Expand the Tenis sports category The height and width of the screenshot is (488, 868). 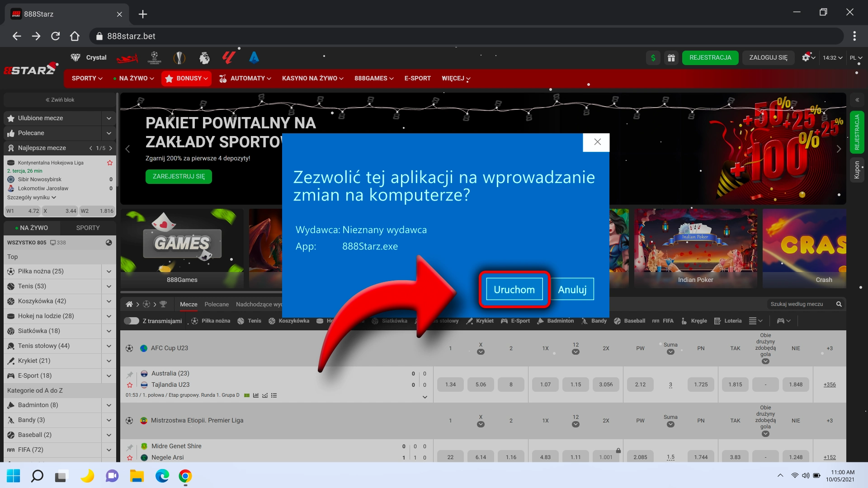pos(108,286)
